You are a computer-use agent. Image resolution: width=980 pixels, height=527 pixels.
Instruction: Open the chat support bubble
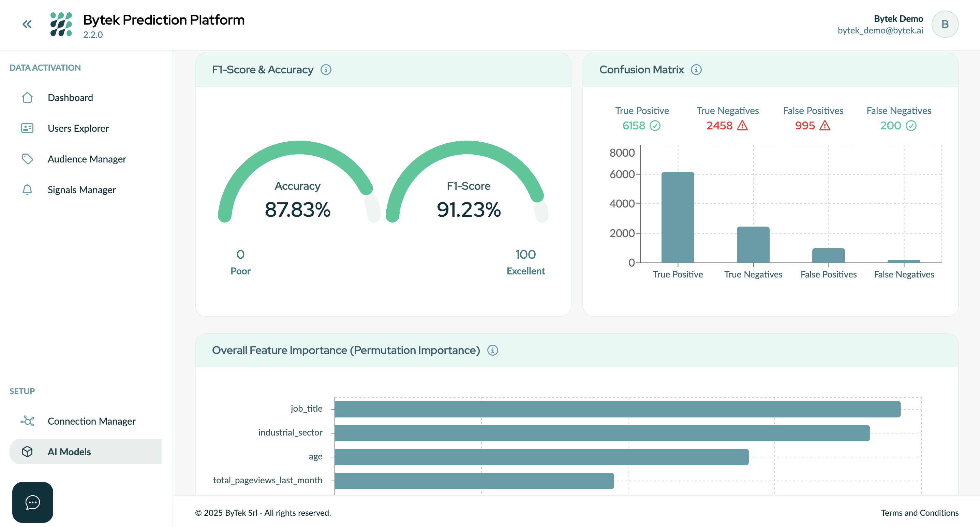[x=32, y=502]
